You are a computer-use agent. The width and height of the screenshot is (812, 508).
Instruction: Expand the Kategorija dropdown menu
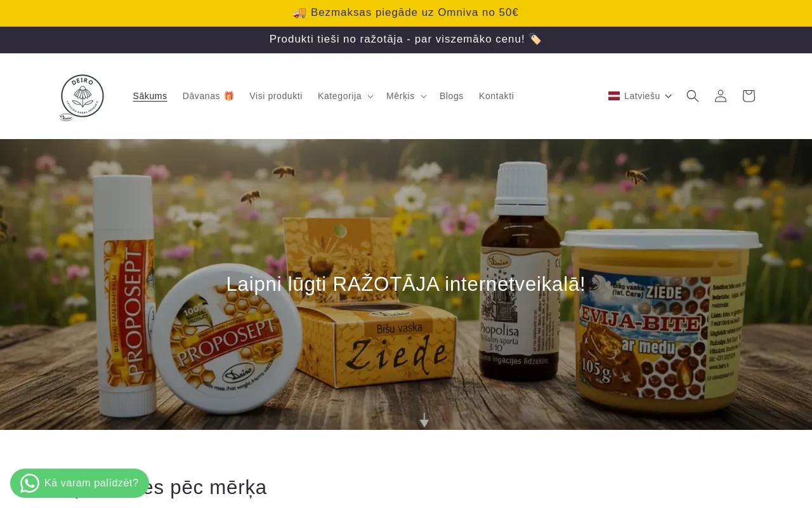(346, 96)
